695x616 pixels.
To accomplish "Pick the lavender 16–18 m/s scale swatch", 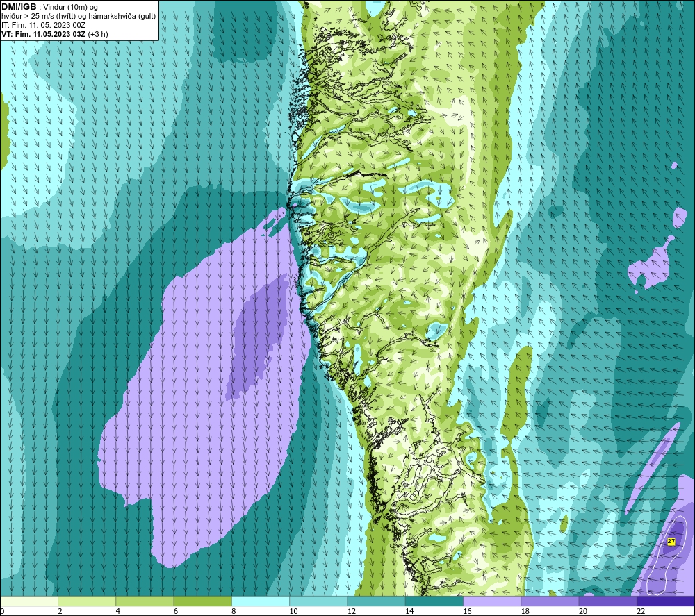I will click(492, 601).
